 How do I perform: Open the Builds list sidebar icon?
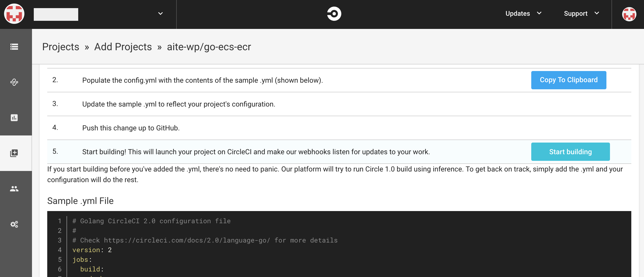pos(14,47)
